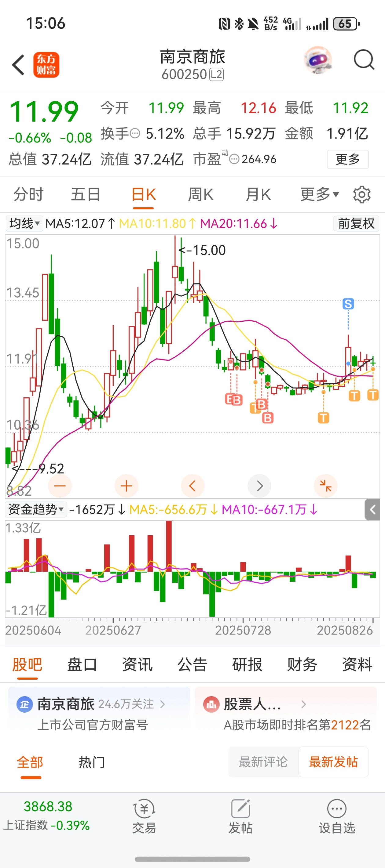385x868 pixels.
Task: Open the 东方财富 logo icon
Action: point(46,65)
